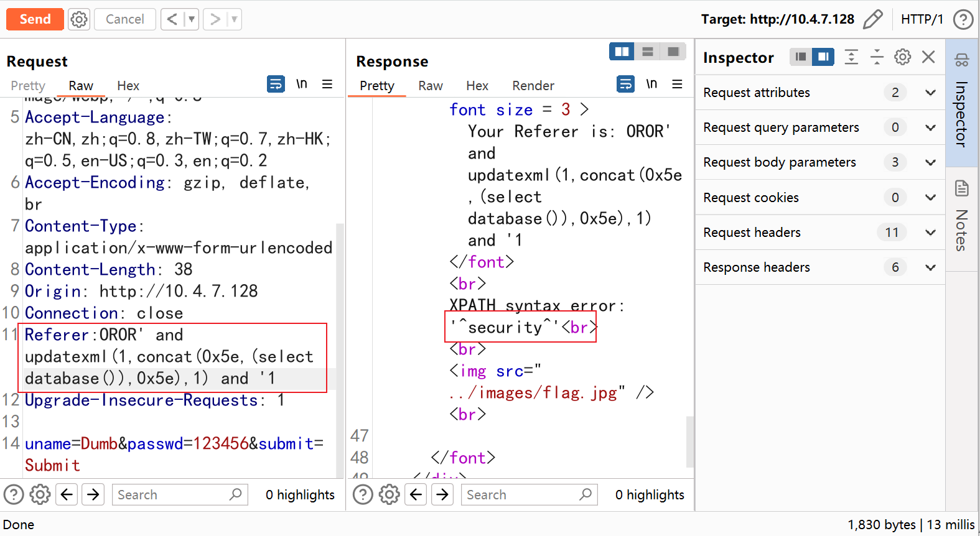The image size is (980, 536).
Task: Select side-by-side layout view
Action: click(622, 52)
